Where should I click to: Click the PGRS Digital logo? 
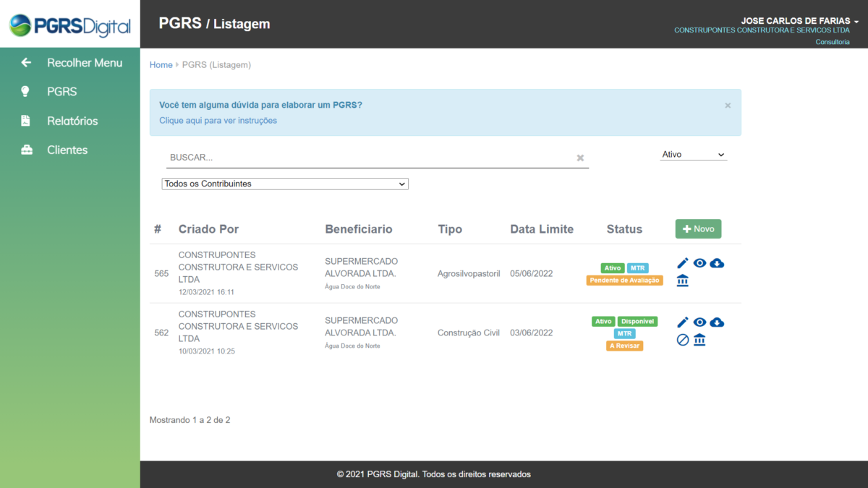coord(70,25)
